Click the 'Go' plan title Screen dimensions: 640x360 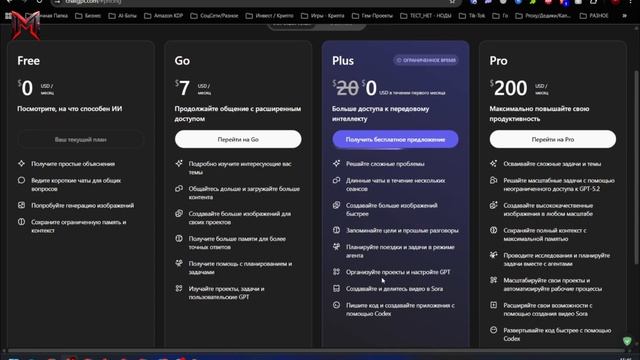click(182, 61)
